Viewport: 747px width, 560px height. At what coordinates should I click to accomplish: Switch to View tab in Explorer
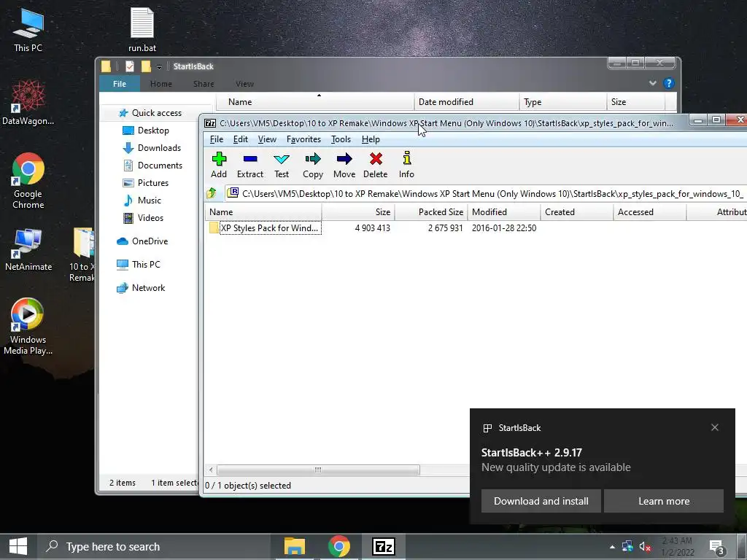244,84
